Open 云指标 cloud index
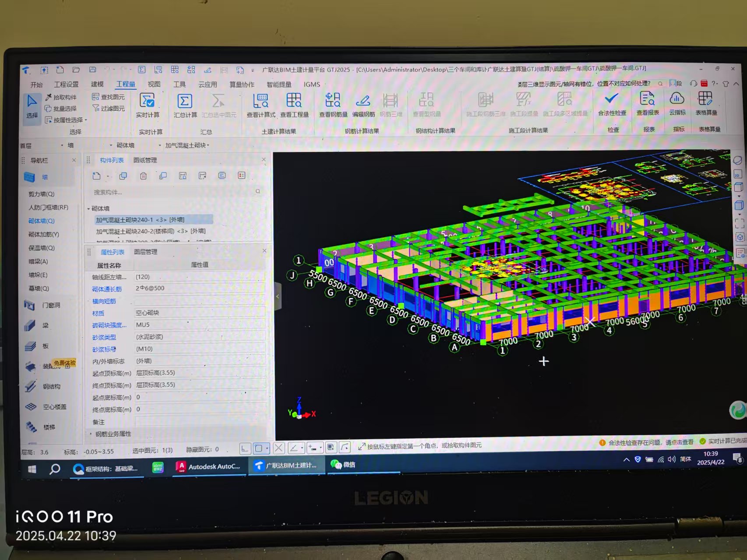The width and height of the screenshot is (747, 560). 677,103
